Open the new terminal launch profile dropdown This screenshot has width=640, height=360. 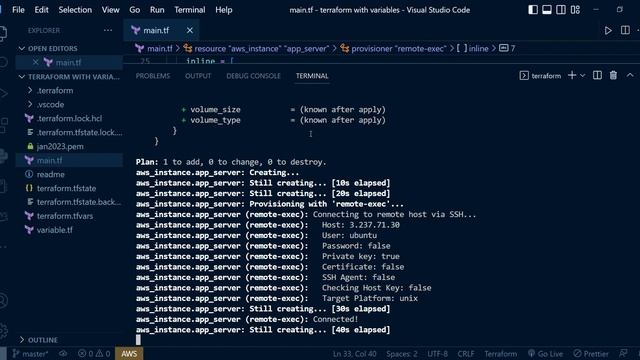(x=583, y=76)
